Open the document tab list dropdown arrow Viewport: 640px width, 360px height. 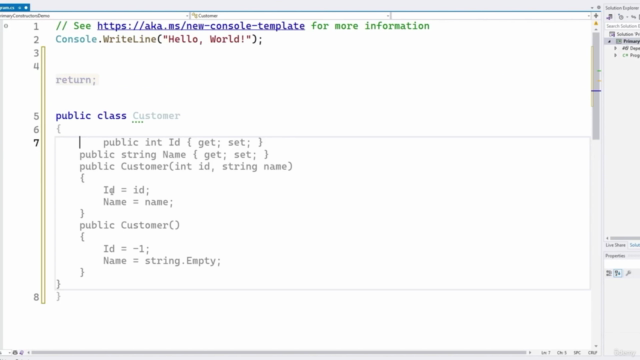coord(592,8)
